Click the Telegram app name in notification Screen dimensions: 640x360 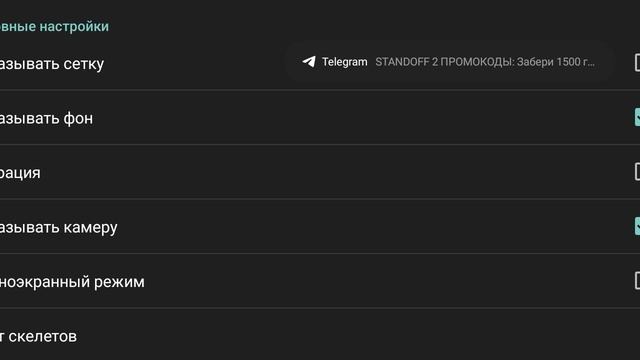coord(344,62)
